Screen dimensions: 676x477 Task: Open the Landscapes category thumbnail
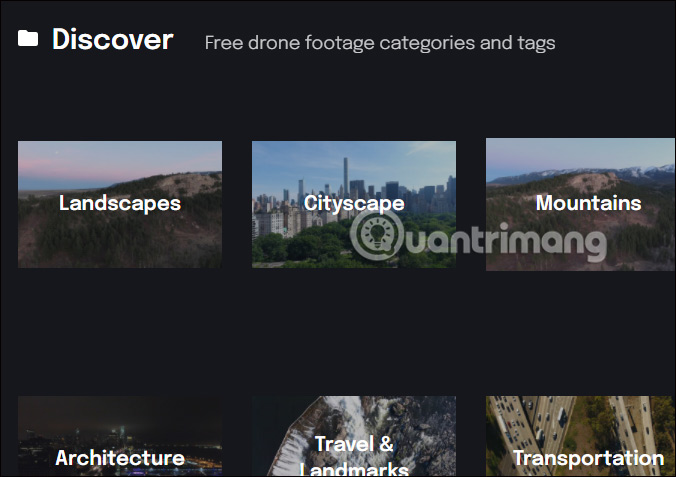click(x=120, y=204)
